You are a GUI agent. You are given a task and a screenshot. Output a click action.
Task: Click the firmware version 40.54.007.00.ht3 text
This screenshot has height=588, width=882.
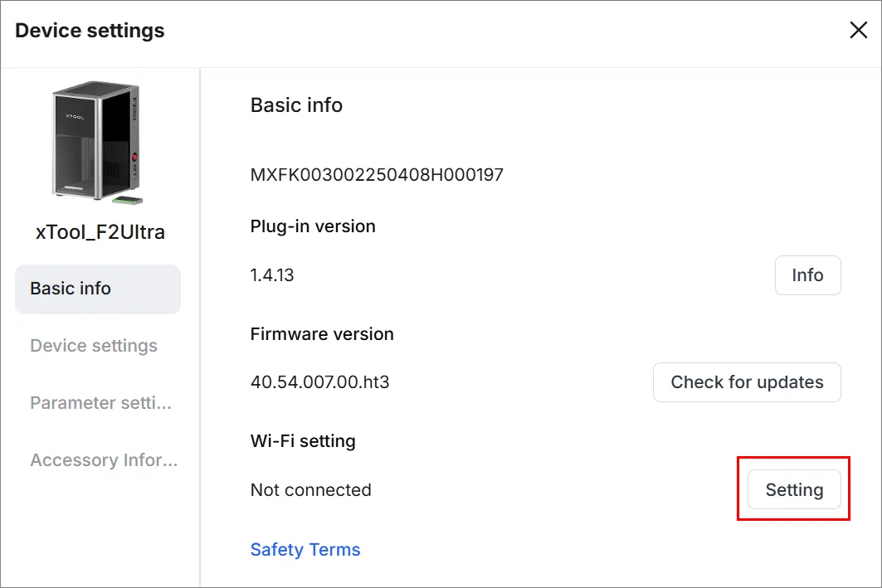click(x=320, y=382)
